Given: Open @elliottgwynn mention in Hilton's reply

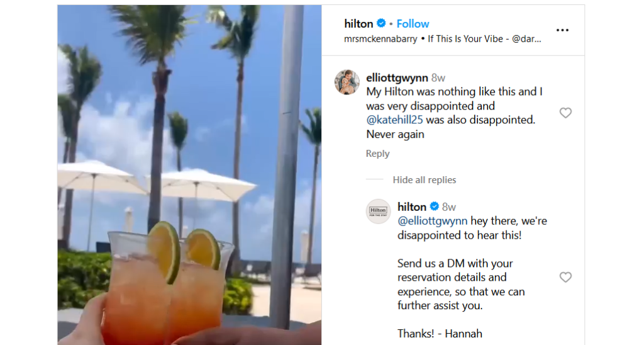Looking at the screenshot, I should (433, 221).
